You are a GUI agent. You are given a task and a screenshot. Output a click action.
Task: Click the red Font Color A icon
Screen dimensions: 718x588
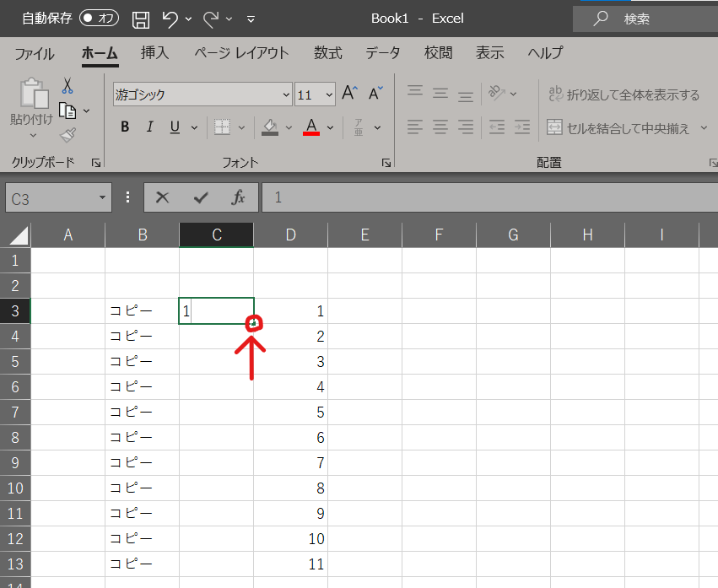coord(311,127)
